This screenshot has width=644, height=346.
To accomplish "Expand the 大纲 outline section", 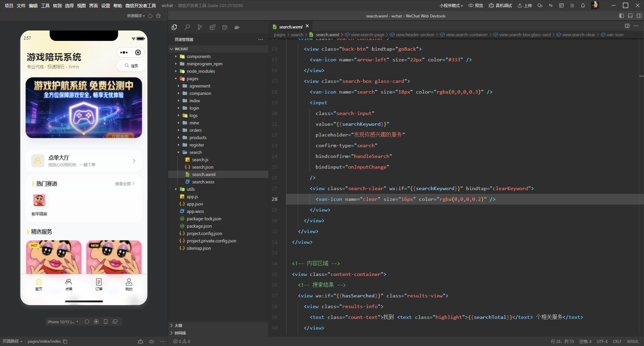I will click(178, 325).
